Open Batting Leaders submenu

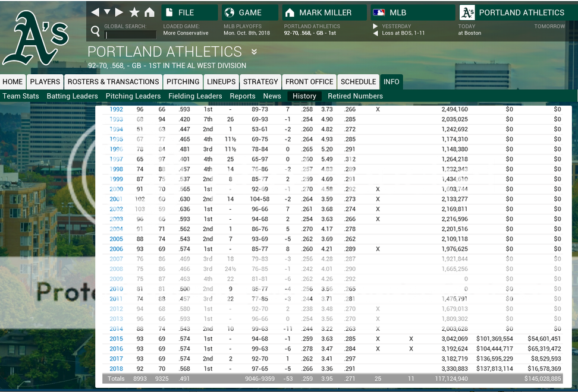coord(73,96)
